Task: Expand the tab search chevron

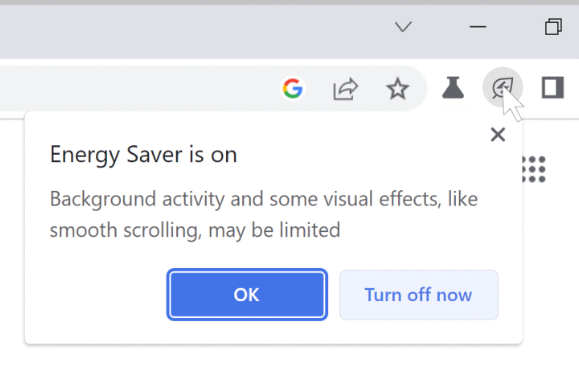Action: [x=403, y=27]
